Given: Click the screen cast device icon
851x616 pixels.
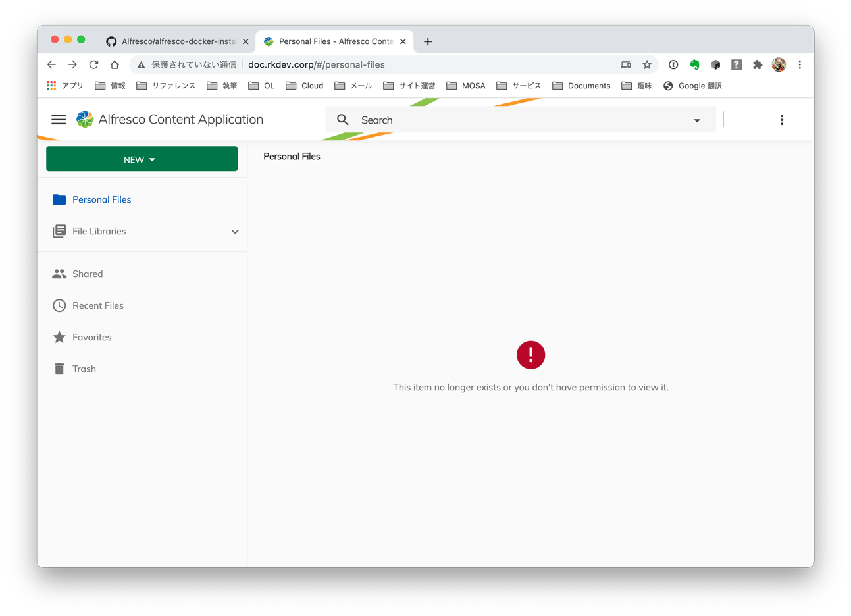Looking at the screenshot, I should [626, 64].
